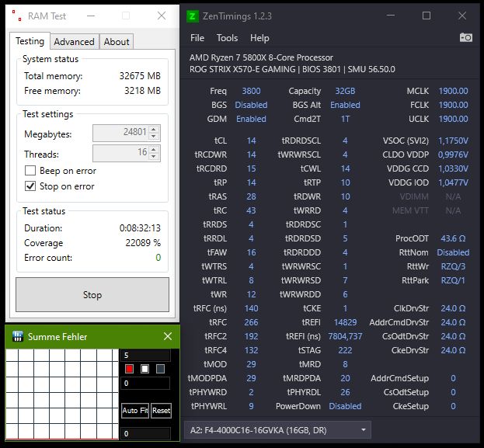Enable Beep on error checkbox
This screenshot has height=448, width=484.
tap(30, 171)
